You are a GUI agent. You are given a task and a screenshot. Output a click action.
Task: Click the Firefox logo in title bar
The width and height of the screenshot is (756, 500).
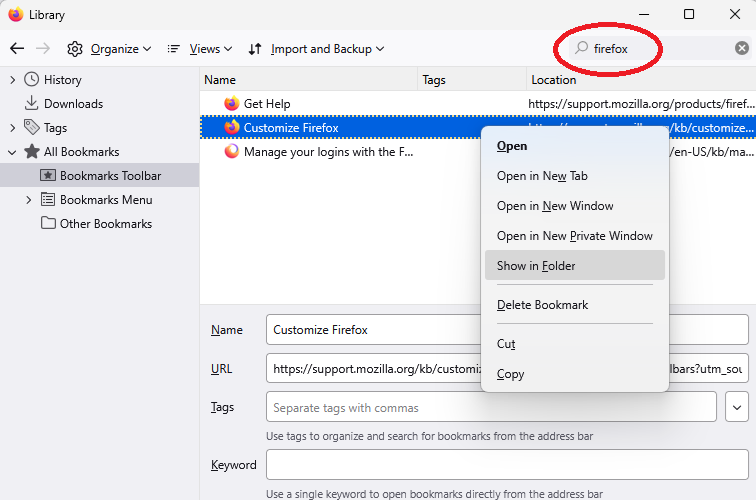click(x=15, y=14)
